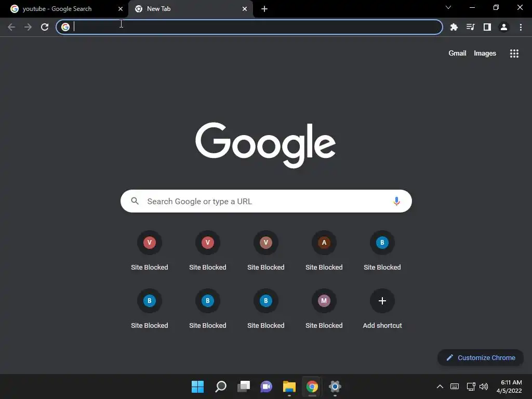Show hidden system tray icons
Image resolution: width=532 pixels, height=399 pixels.
tap(440, 387)
